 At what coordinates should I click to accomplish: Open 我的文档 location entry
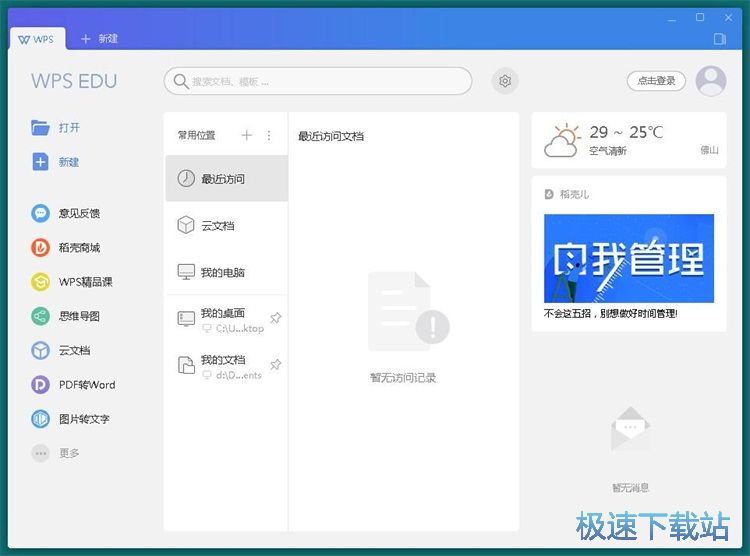tap(226, 367)
